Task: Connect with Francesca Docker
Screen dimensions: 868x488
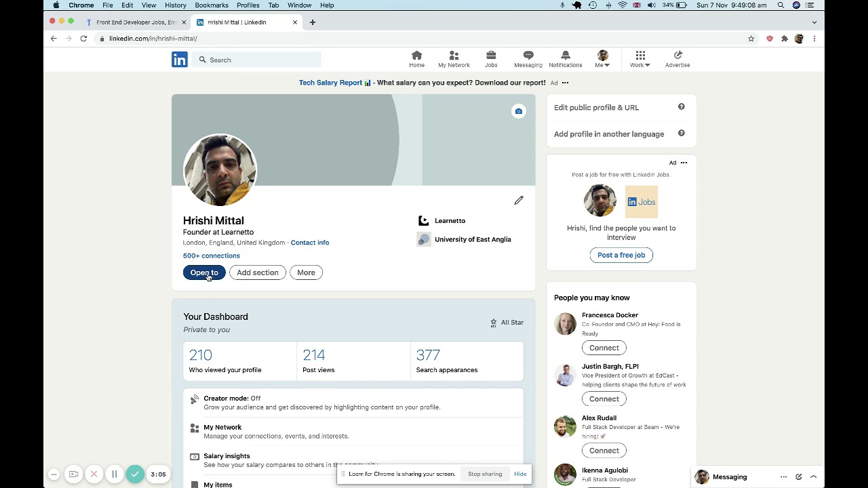Action: (604, 348)
